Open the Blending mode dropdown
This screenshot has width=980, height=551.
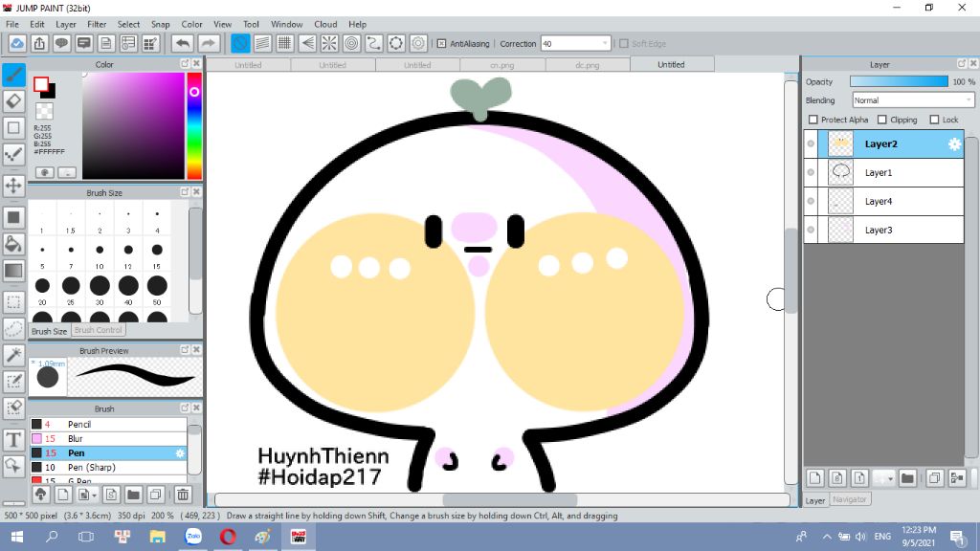pyautogui.click(x=913, y=99)
